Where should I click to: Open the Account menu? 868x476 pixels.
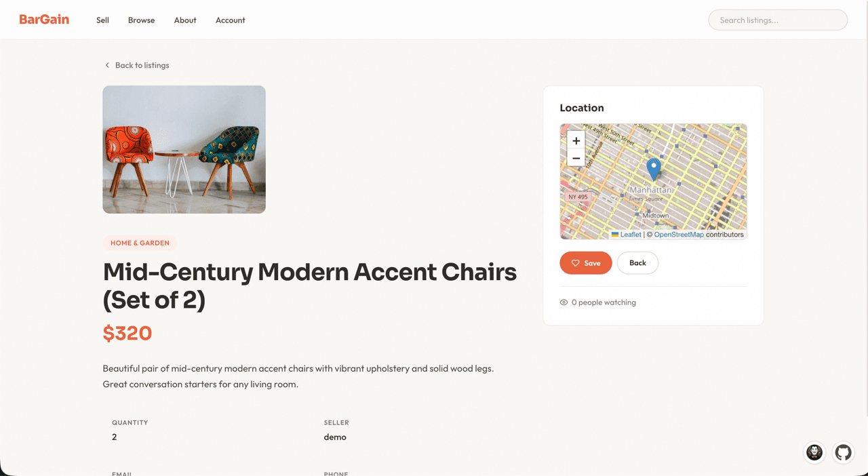click(231, 20)
